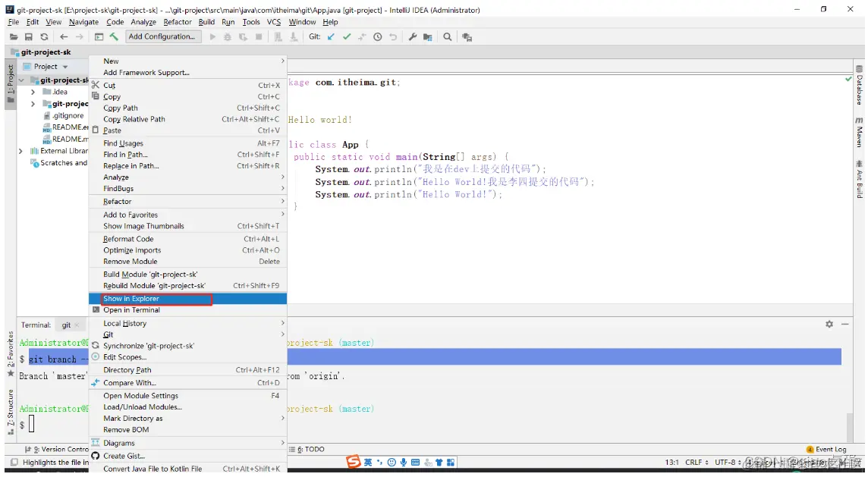Select Reformat Code
This screenshot has height=477, width=868.
[x=187, y=239]
